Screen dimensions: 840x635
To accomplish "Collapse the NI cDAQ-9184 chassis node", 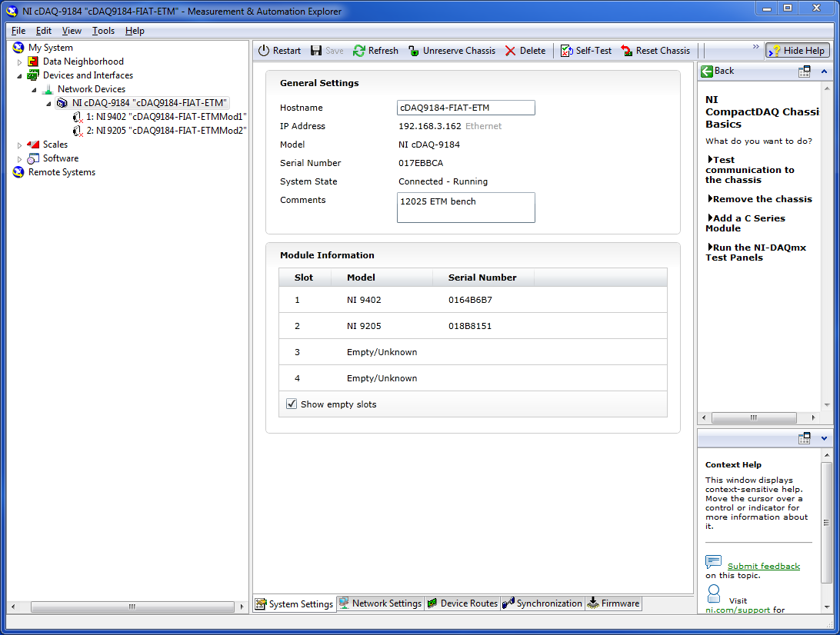I will click(x=48, y=104).
